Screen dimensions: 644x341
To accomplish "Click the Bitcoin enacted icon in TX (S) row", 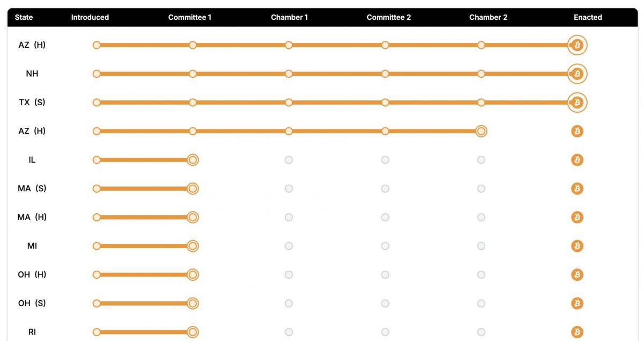I will click(577, 103).
